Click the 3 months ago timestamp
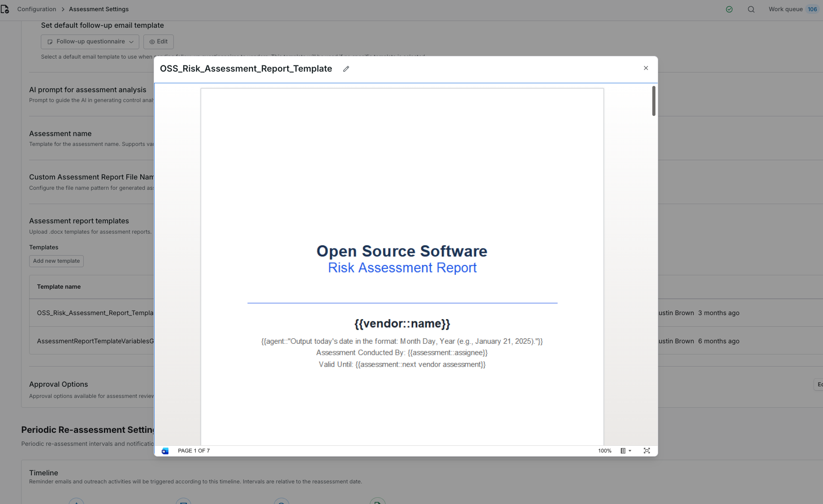823x504 pixels. tap(719, 313)
